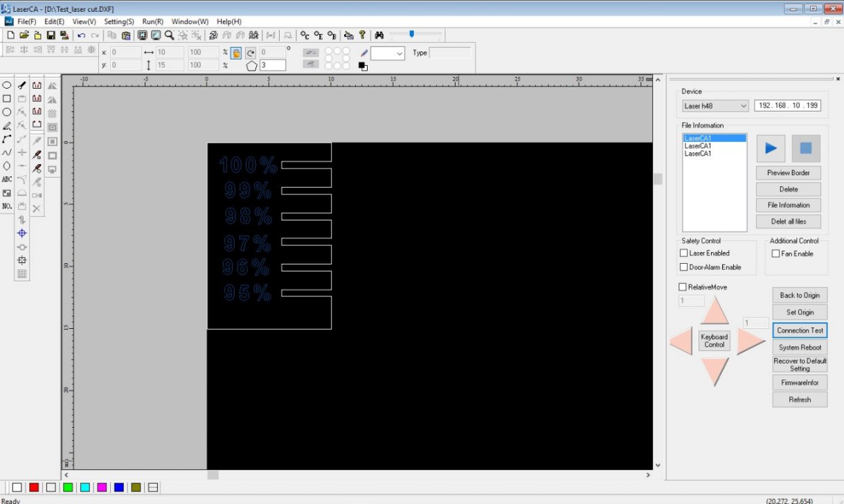The height and width of the screenshot is (504, 844).
Task: Open the Edit(E) menu
Action: click(54, 21)
